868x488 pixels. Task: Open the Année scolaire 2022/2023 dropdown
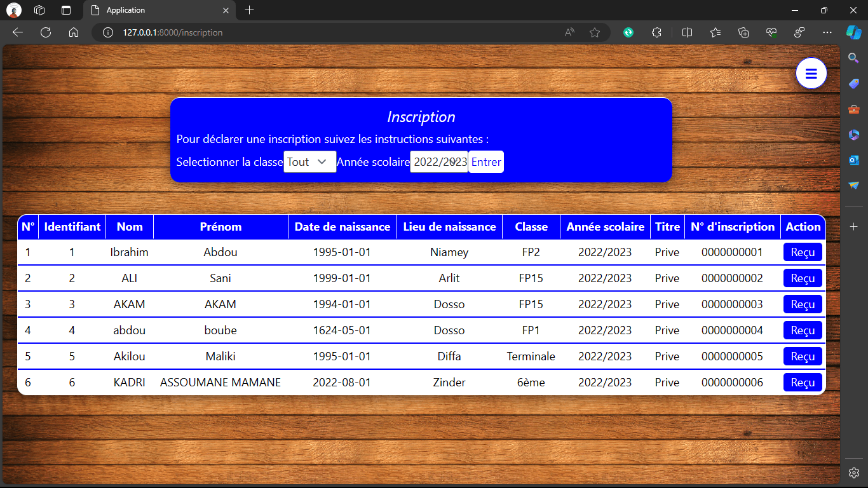pyautogui.click(x=439, y=162)
